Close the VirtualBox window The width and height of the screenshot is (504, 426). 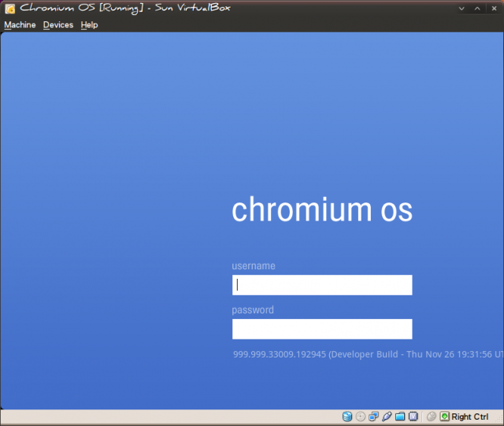[494, 9]
